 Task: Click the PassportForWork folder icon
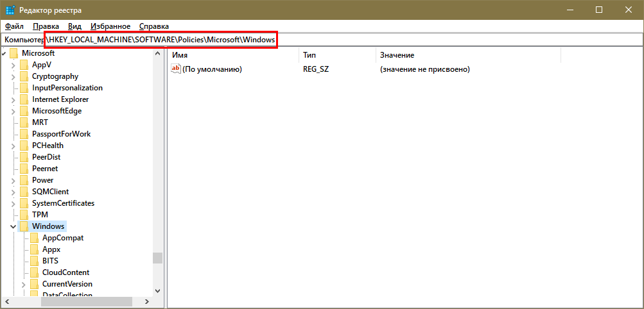24,134
